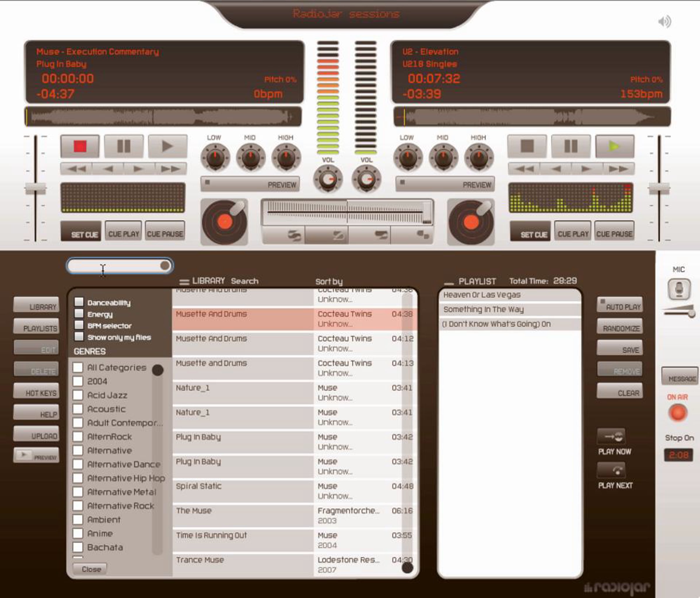The image size is (700, 598).
Task: Enable the Energy checkbox
Action: pyautogui.click(x=79, y=314)
